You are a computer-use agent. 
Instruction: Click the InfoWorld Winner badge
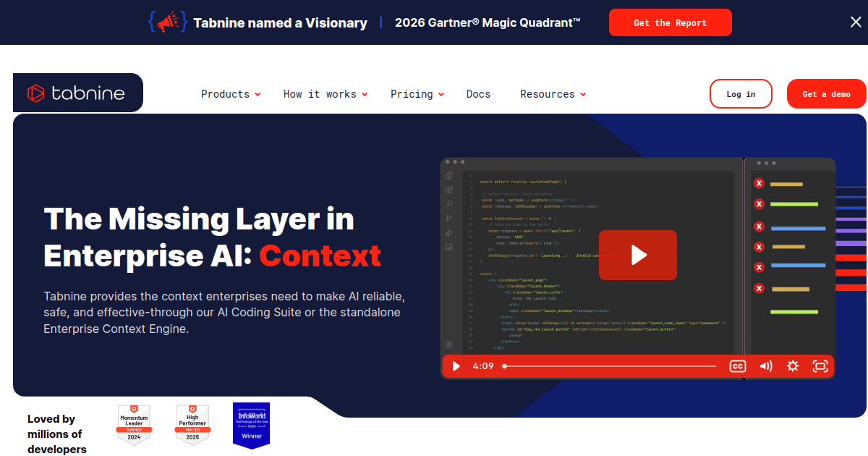click(x=251, y=425)
